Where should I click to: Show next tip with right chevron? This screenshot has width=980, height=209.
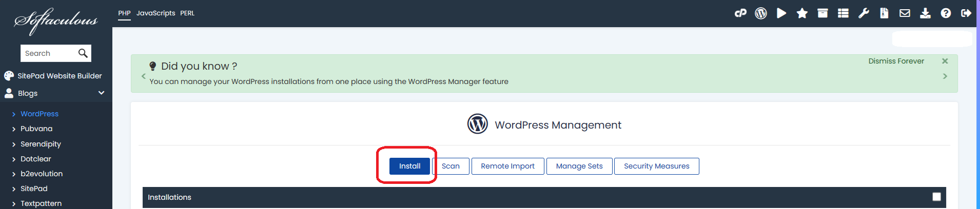[x=945, y=76]
